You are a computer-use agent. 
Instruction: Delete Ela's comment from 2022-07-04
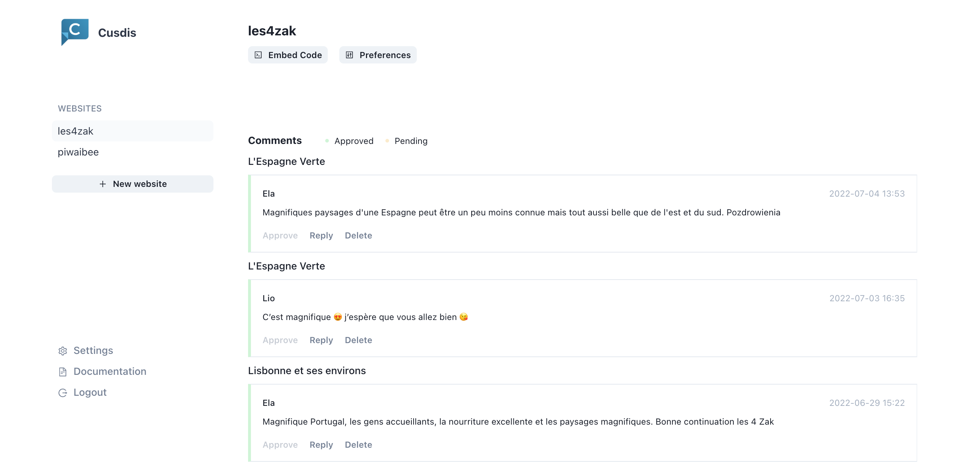pos(358,235)
